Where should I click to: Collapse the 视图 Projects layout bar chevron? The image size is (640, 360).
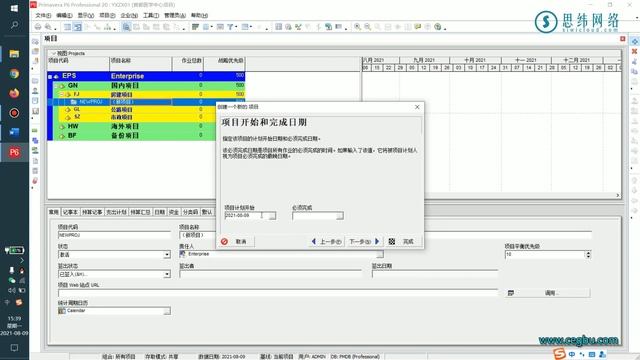53,53
